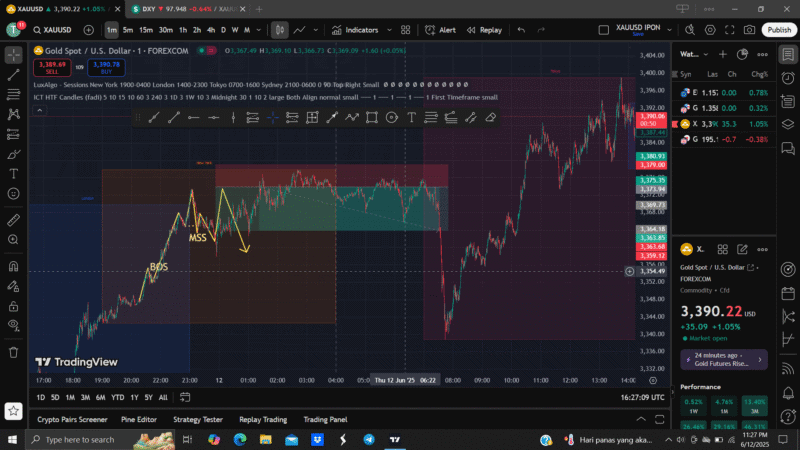Click the Trash remove objects icon
This screenshot has width=800, height=450.
coord(14,352)
